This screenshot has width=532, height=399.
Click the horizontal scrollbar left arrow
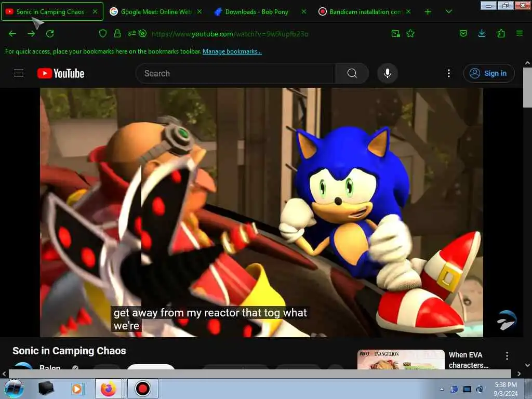[x=4, y=374]
